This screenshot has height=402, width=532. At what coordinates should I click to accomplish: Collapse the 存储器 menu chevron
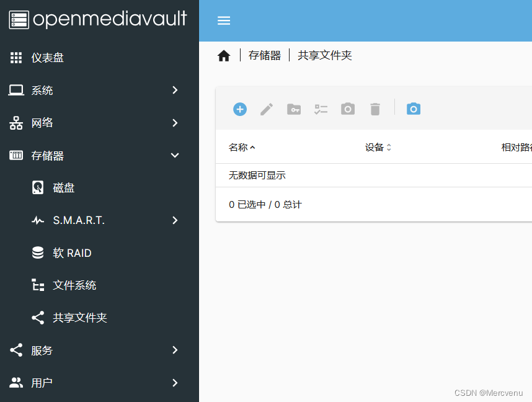point(175,155)
